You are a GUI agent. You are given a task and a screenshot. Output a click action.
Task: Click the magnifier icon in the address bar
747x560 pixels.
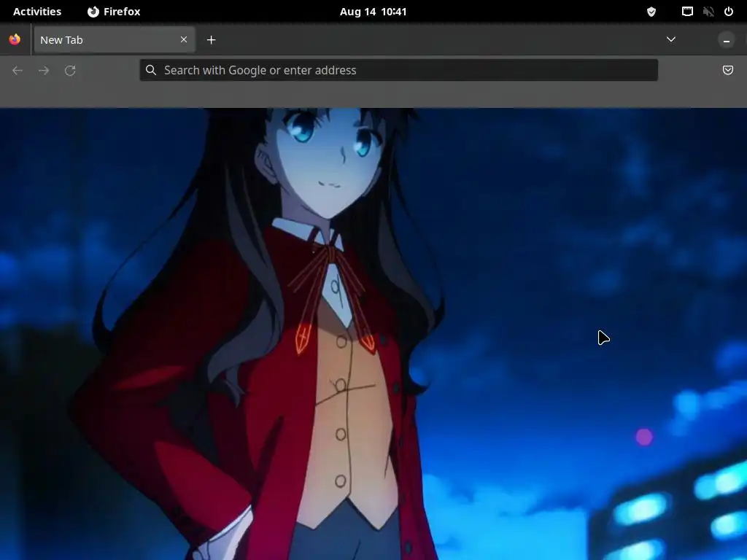[x=151, y=70]
